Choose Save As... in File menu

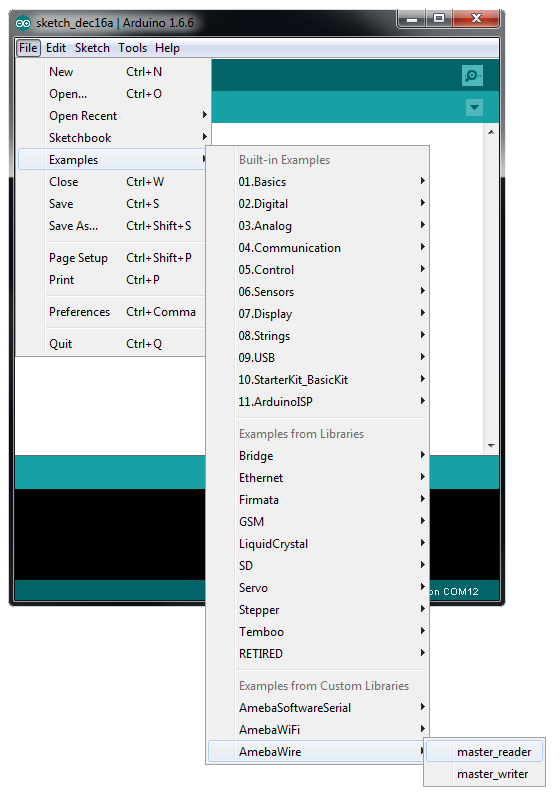click(x=112, y=225)
